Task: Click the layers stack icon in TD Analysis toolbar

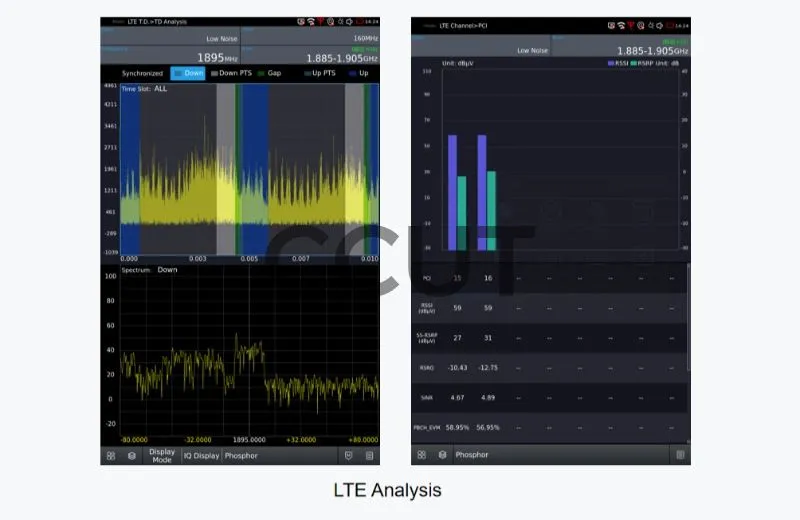Action: 132,456
